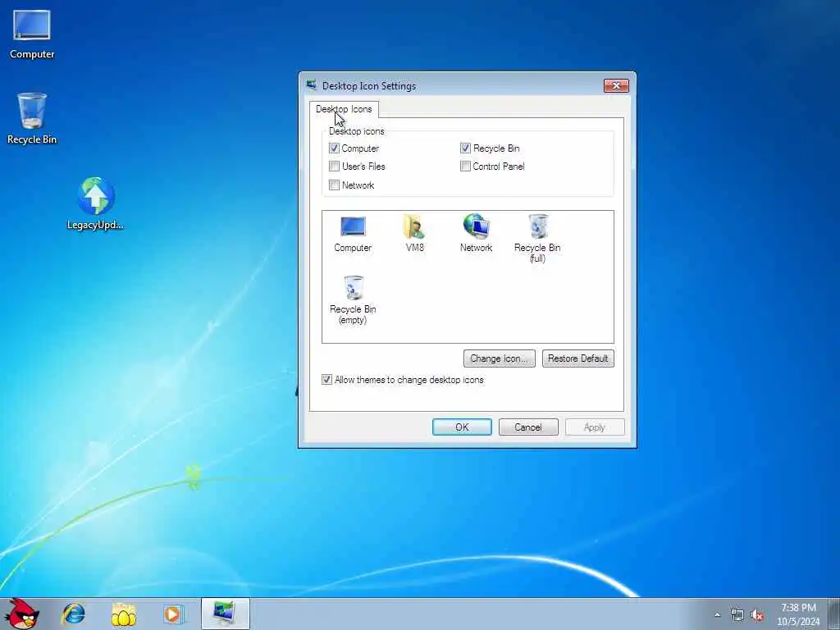
Task: Click the Desktop Icon Settings title bar icon
Action: coord(311,84)
